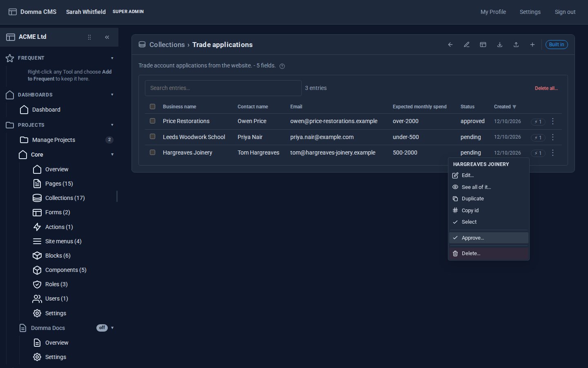Collapse the sidebar with the double chevron
Viewport: 588px width, 368px height.
107,37
